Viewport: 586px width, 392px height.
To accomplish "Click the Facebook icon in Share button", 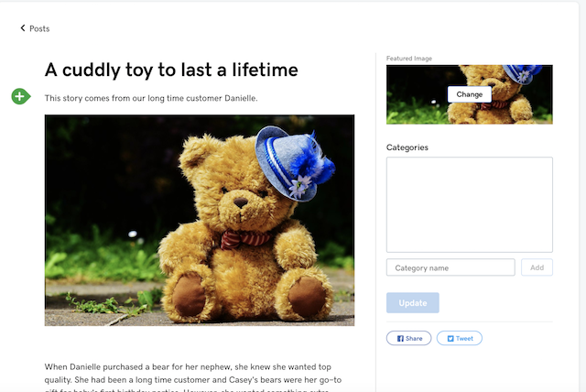I will click(x=400, y=339).
